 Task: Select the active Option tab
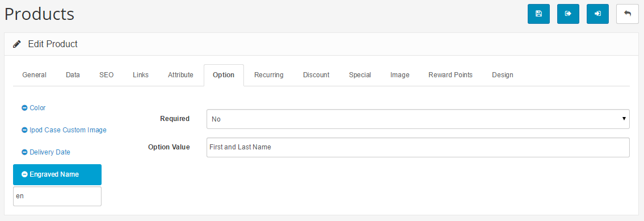pyautogui.click(x=224, y=75)
